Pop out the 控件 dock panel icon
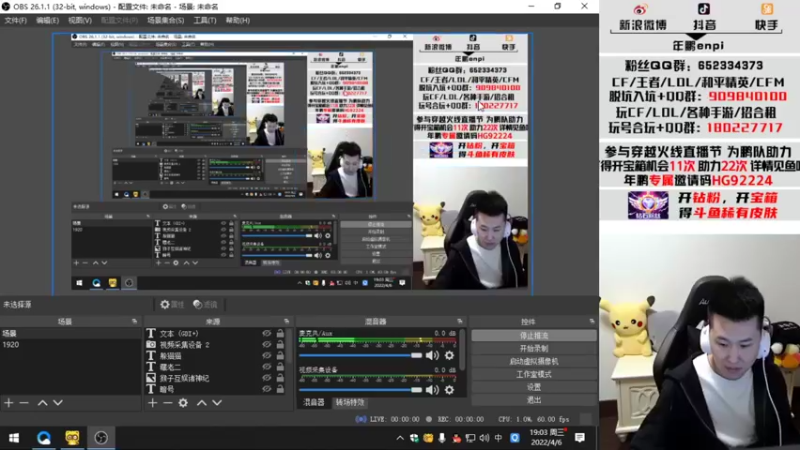The height and width of the screenshot is (450, 800). [x=592, y=321]
